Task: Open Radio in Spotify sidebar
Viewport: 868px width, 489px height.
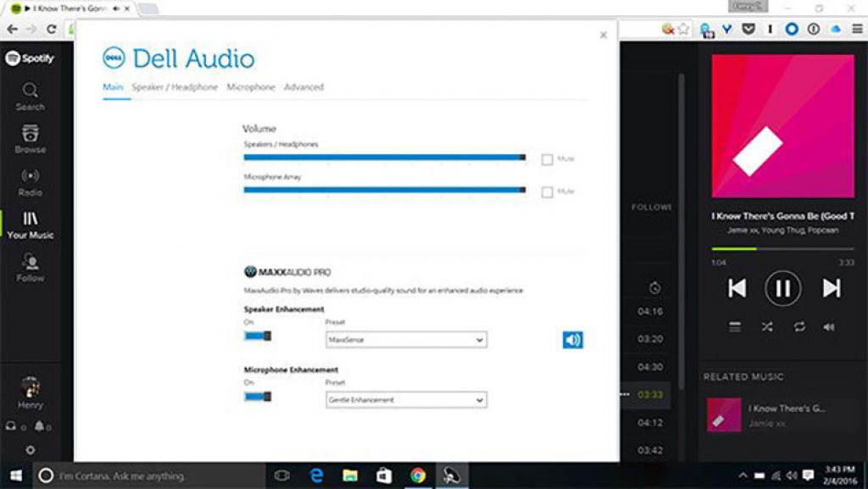Action: 30,182
